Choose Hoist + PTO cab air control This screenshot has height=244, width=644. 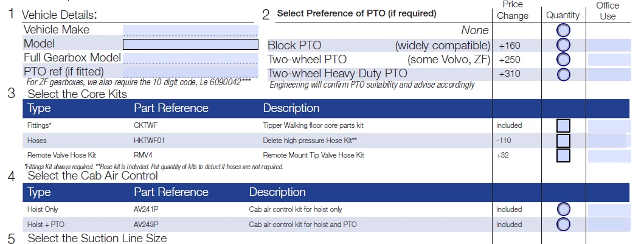click(563, 225)
